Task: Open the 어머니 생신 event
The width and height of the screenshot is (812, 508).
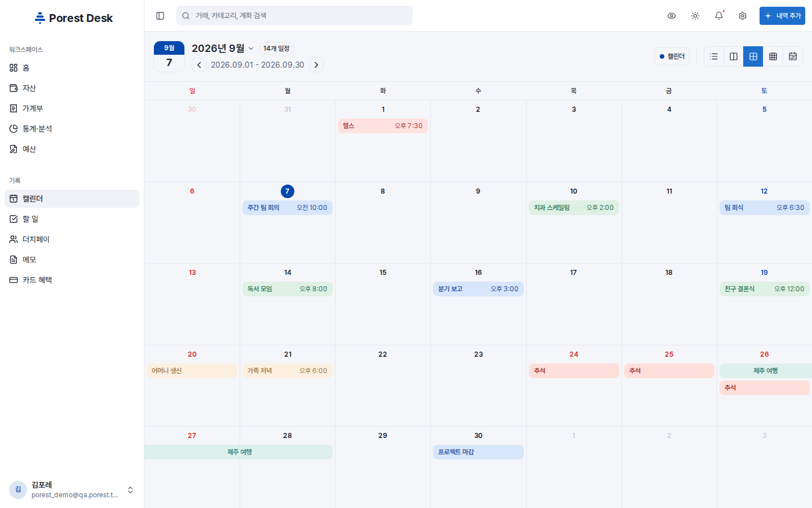Action: click(x=192, y=371)
